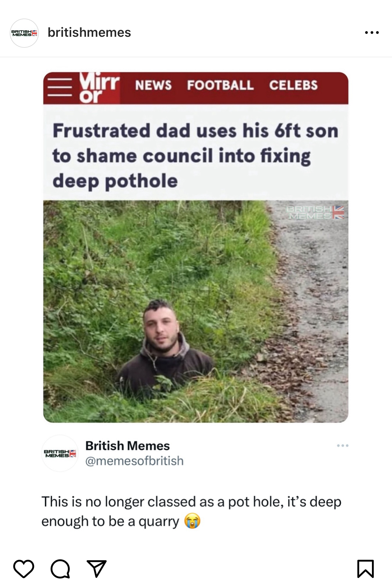Share post with paper plane icon
Image resolution: width=392 pixels, height=585 pixels.
point(97,568)
